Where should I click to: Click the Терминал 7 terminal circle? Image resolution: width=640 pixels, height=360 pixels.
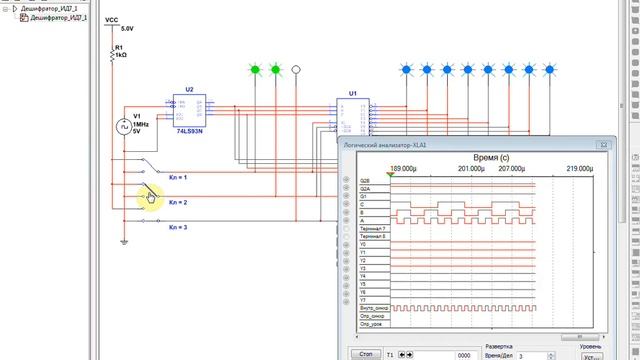tap(346, 229)
